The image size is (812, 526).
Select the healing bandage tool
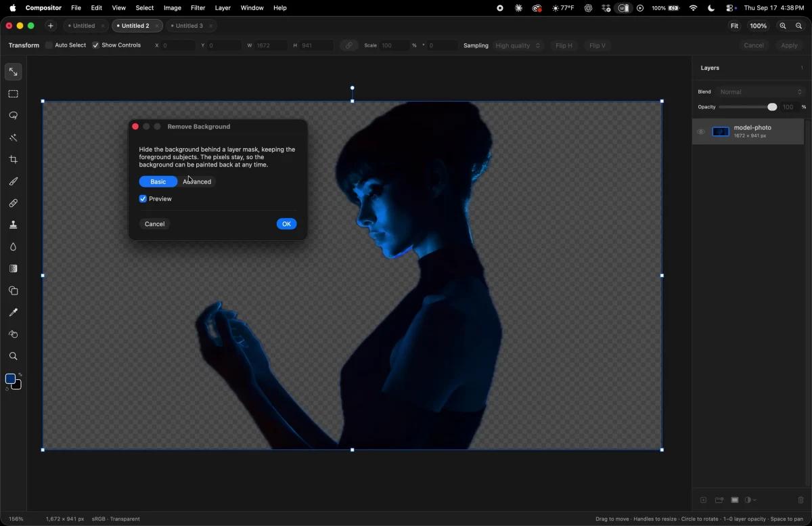click(x=13, y=203)
